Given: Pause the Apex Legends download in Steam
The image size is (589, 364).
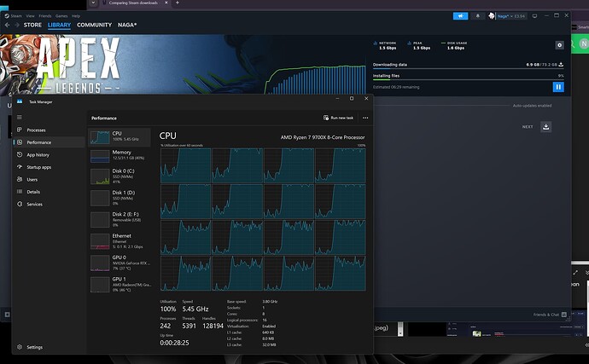Looking at the screenshot, I should click(x=558, y=87).
